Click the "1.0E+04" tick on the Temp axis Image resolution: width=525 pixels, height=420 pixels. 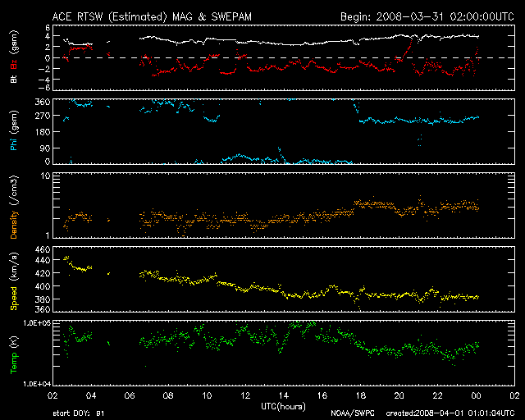(x=37, y=383)
